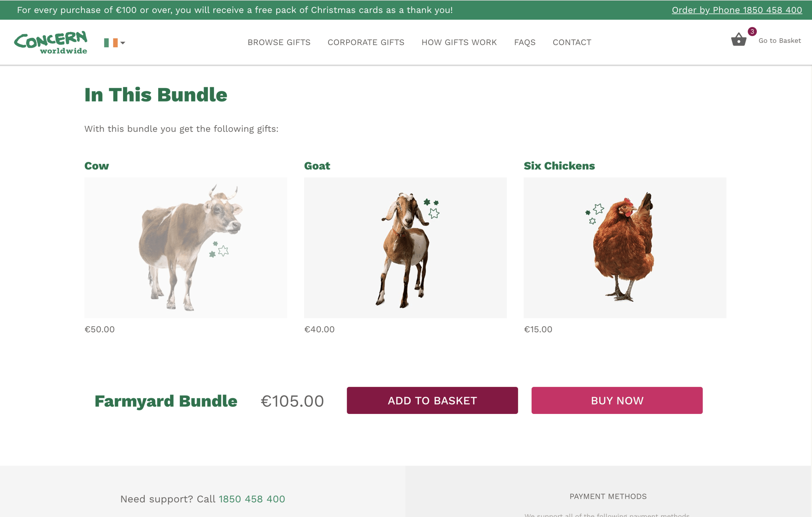Open the Cow gift image
This screenshot has width=812, height=517.
tap(186, 247)
